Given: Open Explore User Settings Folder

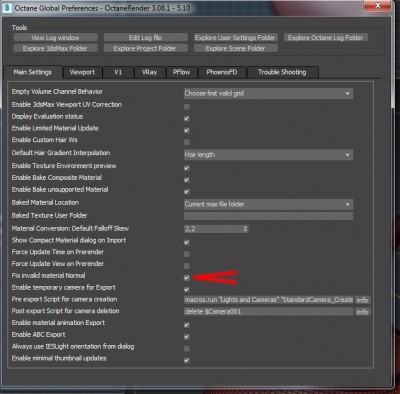Looking at the screenshot, I should pos(235,38).
